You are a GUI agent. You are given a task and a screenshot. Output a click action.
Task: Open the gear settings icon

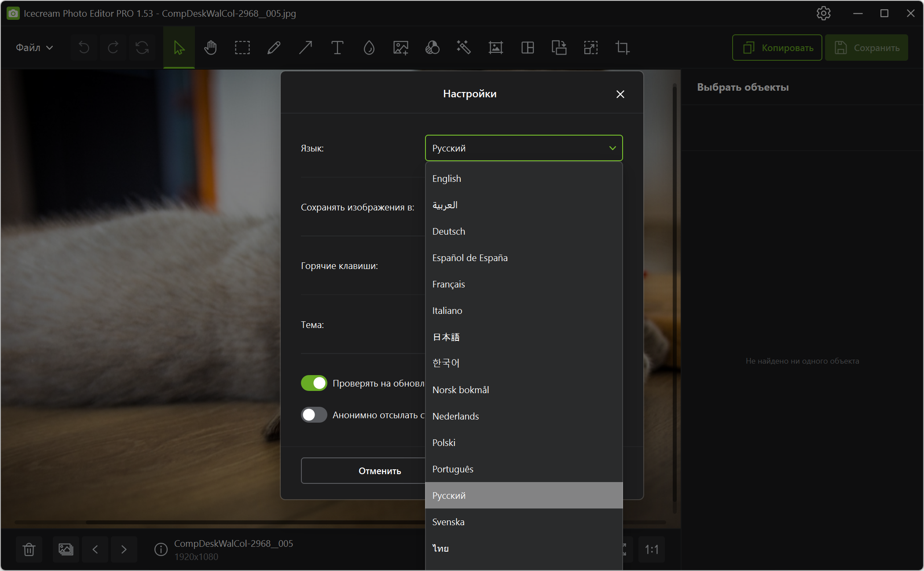click(823, 13)
